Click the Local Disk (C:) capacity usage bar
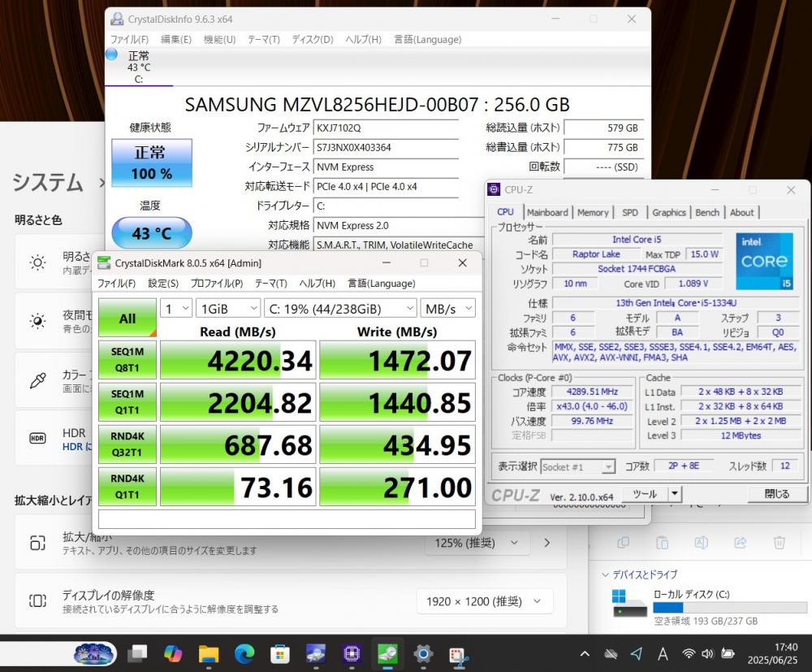The image size is (812, 672). coord(730,607)
